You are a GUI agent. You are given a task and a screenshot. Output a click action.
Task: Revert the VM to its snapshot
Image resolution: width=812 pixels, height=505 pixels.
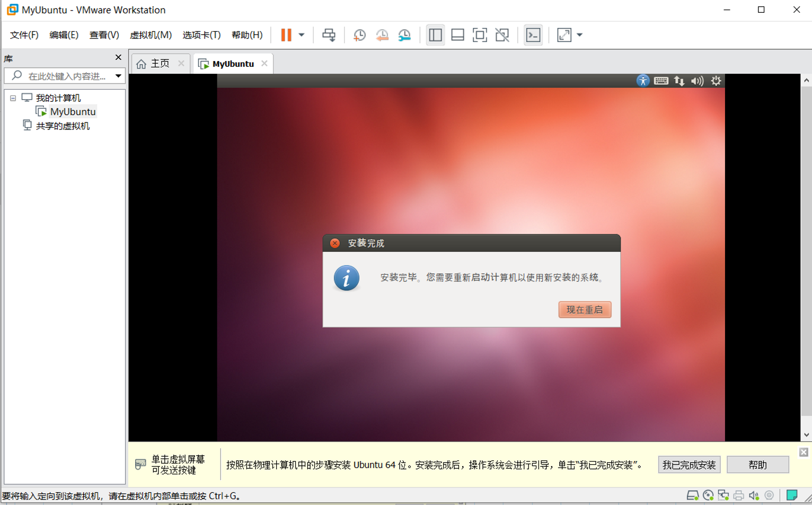[x=382, y=34]
